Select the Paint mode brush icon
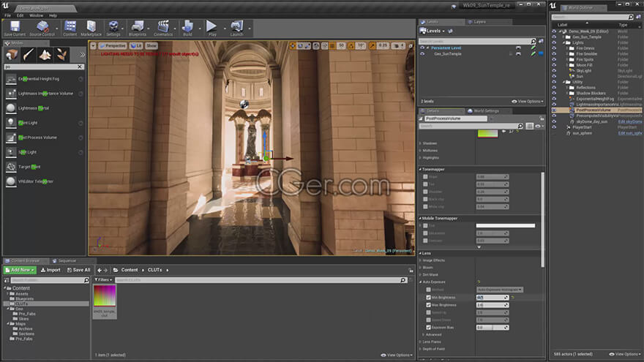644x362 pixels. point(29,54)
